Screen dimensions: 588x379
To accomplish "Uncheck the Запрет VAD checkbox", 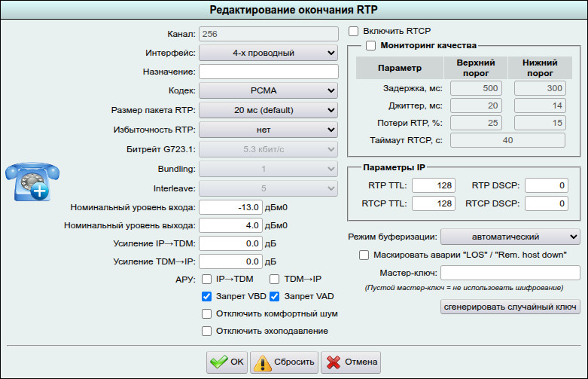I will [x=275, y=296].
